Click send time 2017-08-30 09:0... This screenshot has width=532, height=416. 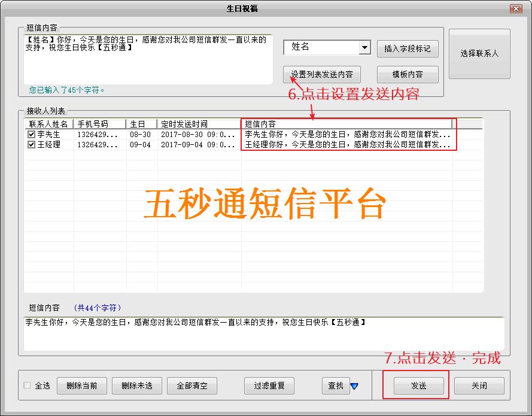[x=198, y=134]
